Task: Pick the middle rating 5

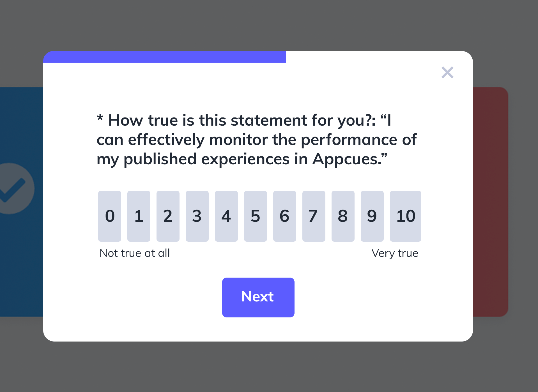Action: 256,216
